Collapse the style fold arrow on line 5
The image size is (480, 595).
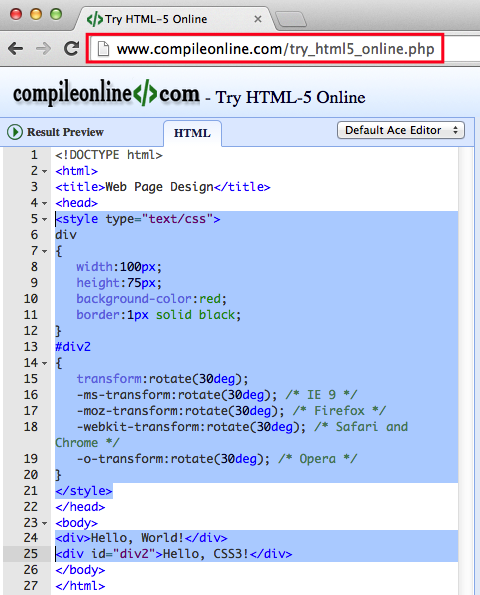[45, 219]
